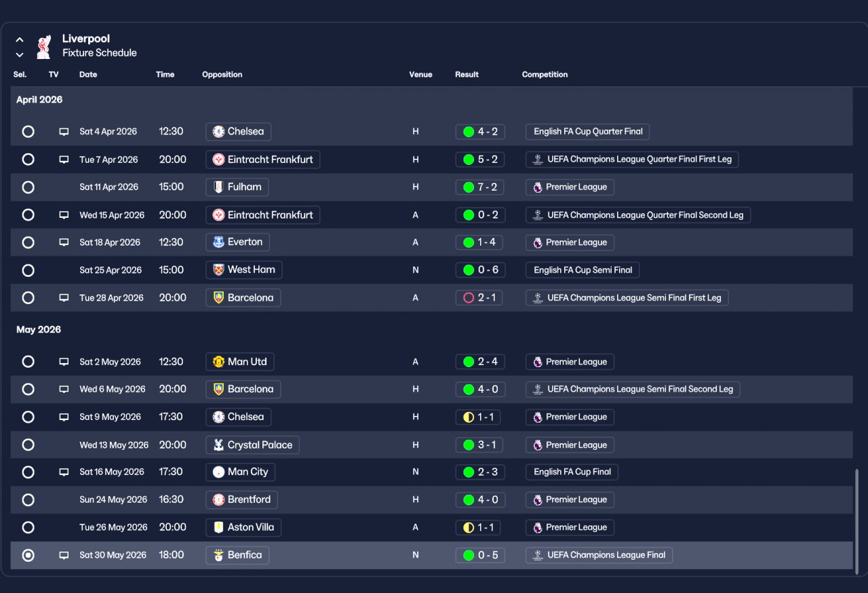The image size is (868, 593).
Task: Select radio for Crystal Palace fixture row
Action: (x=28, y=445)
